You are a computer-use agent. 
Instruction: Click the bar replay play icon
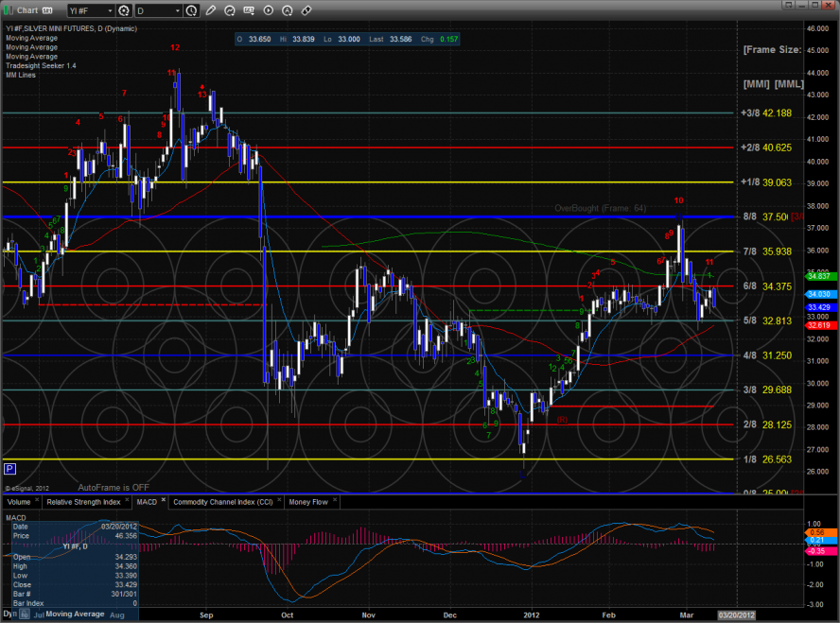(268, 10)
